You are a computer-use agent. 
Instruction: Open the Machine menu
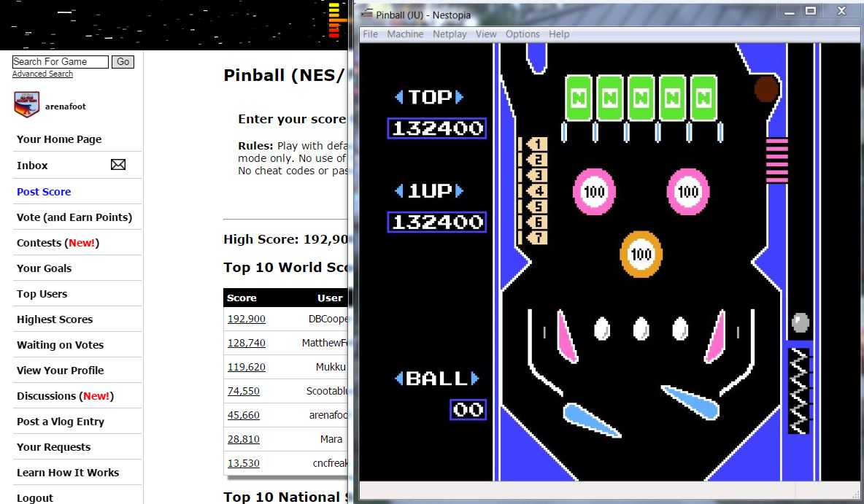[405, 34]
